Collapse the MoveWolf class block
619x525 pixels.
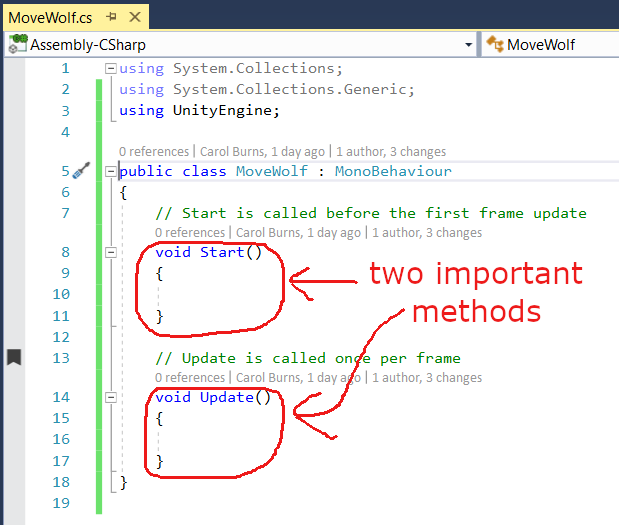tap(111, 171)
